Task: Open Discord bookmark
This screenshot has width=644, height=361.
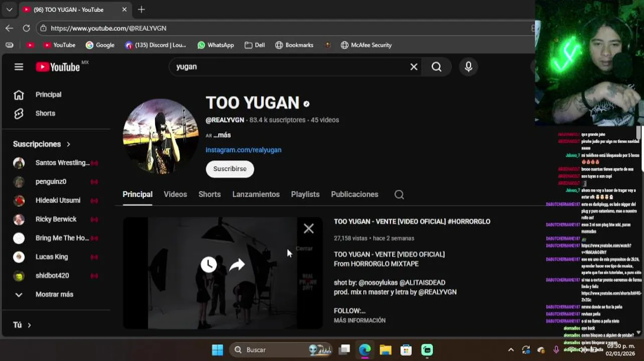Action: [x=155, y=45]
